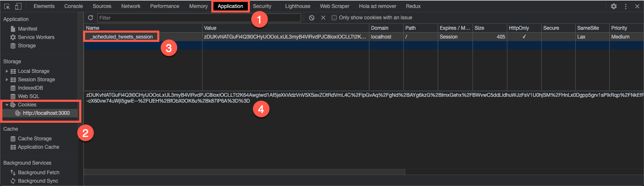
Task: Sort cookies by Value column header
Action: point(286,28)
